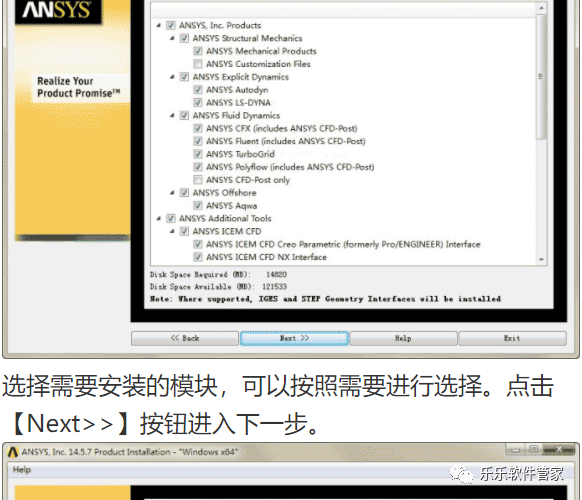Toggle the ANSYS, Inc. Products checkbox
582x500 pixels.
pos(170,25)
